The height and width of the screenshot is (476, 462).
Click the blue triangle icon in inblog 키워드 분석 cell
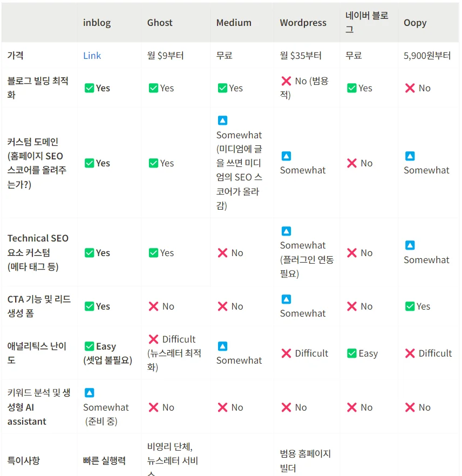pos(89,393)
